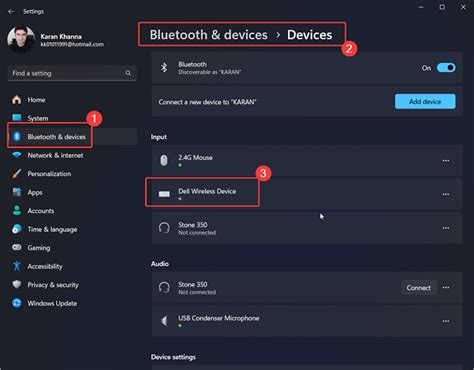Open Accounts settings
Screen dimensions: 474x370
click(x=72, y=211)
